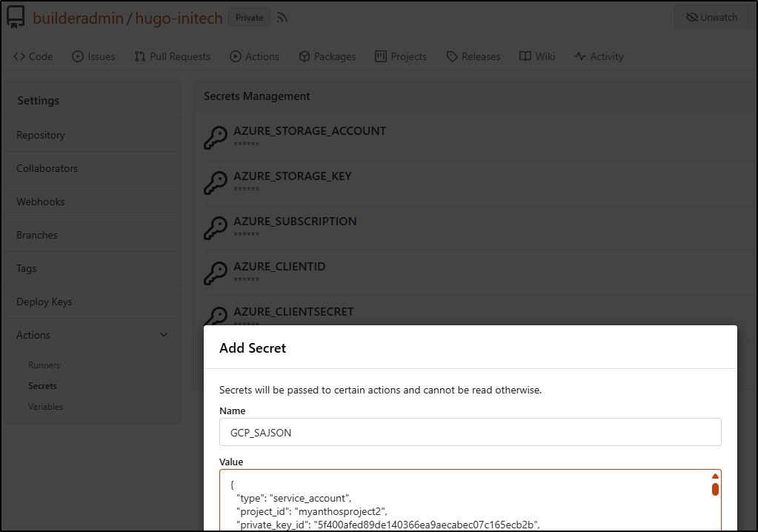Open Runners under Actions settings
Viewport: 758px width, 532px height.
click(x=44, y=365)
